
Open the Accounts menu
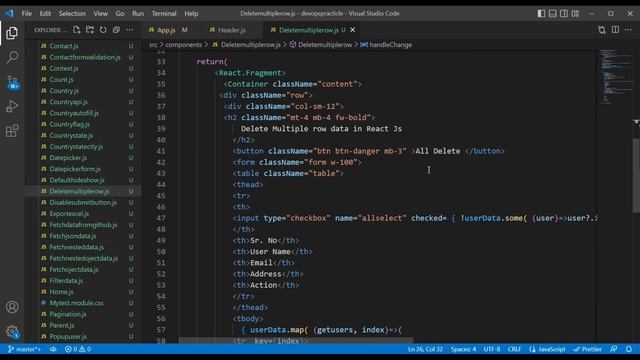[12, 307]
